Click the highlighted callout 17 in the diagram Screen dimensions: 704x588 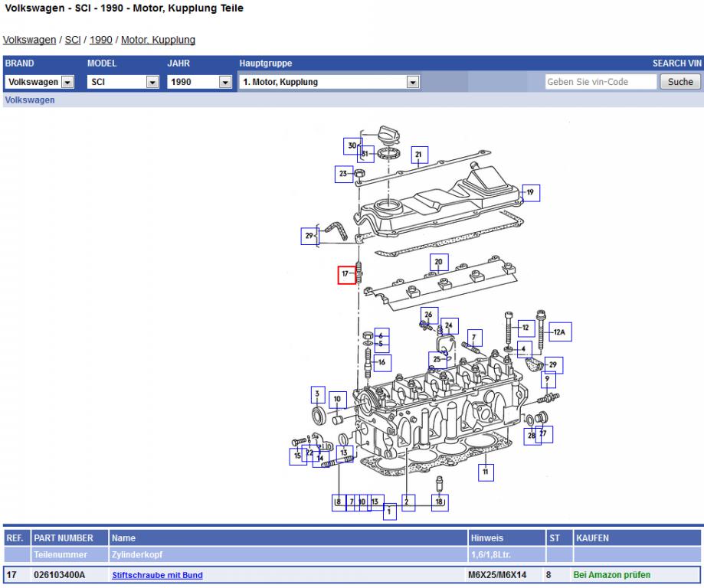tap(347, 274)
